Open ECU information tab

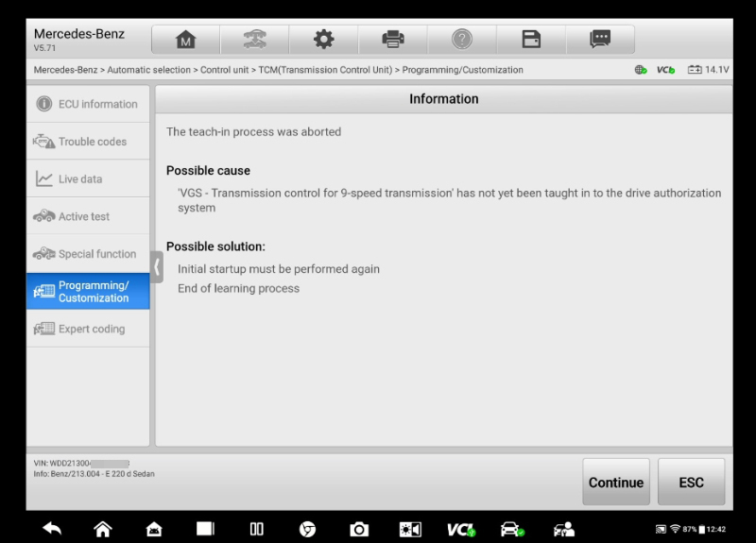pyautogui.click(x=88, y=104)
